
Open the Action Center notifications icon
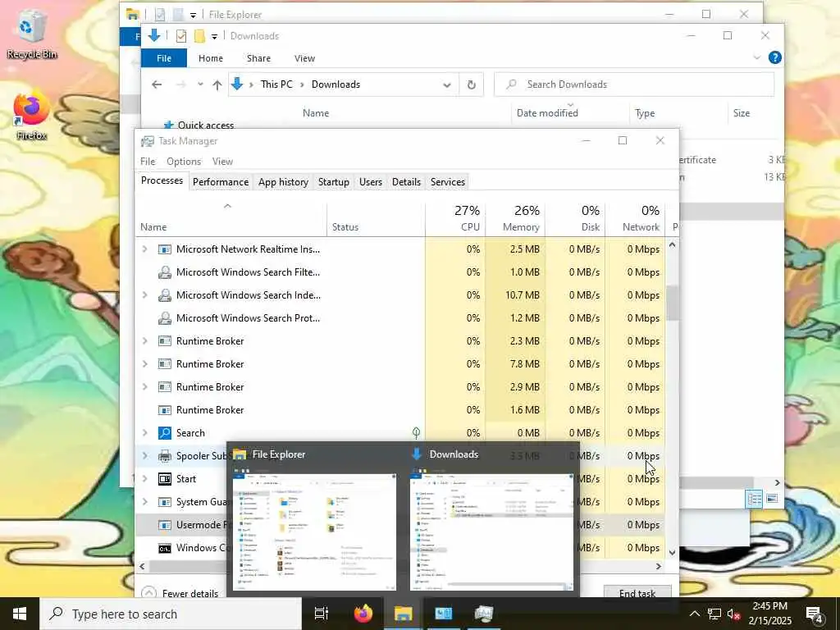pyautogui.click(x=815, y=614)
